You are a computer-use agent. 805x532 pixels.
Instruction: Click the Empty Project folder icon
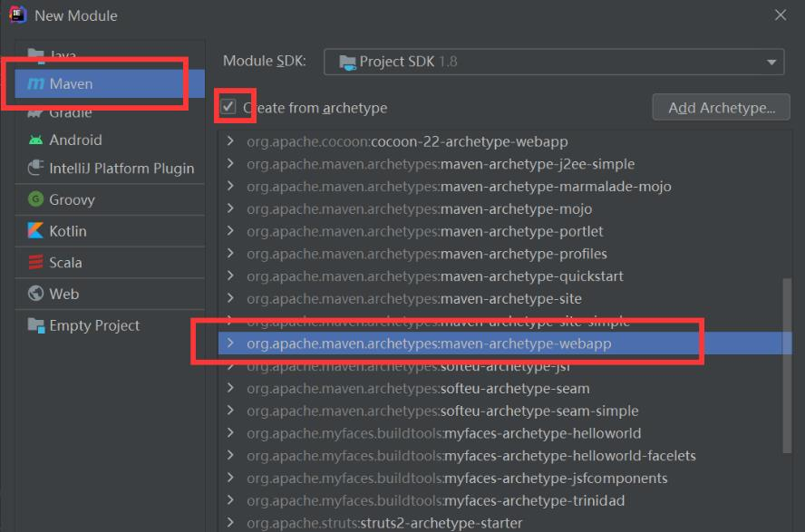click(36, 325)
